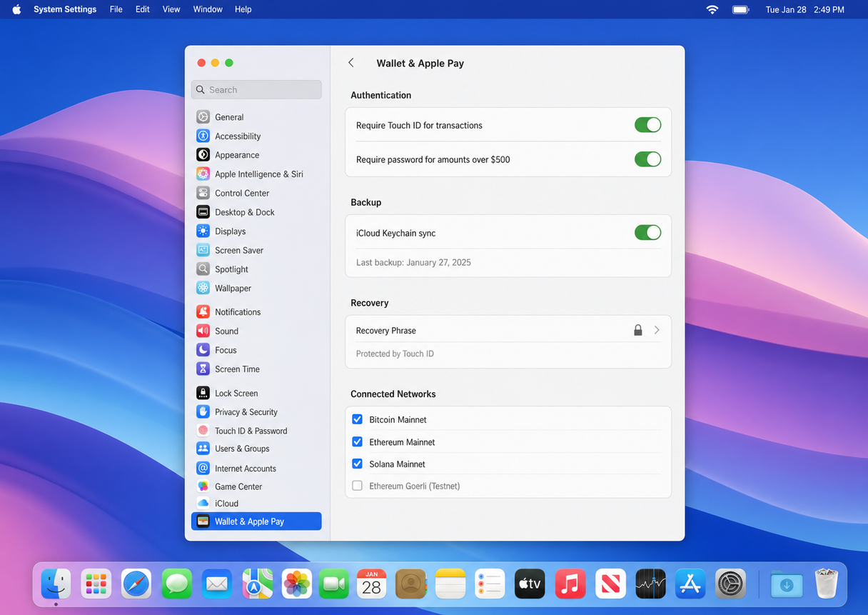Click the Wi-Fi status icon in menu bar
868x615 pixels.
tap(712, 9)
